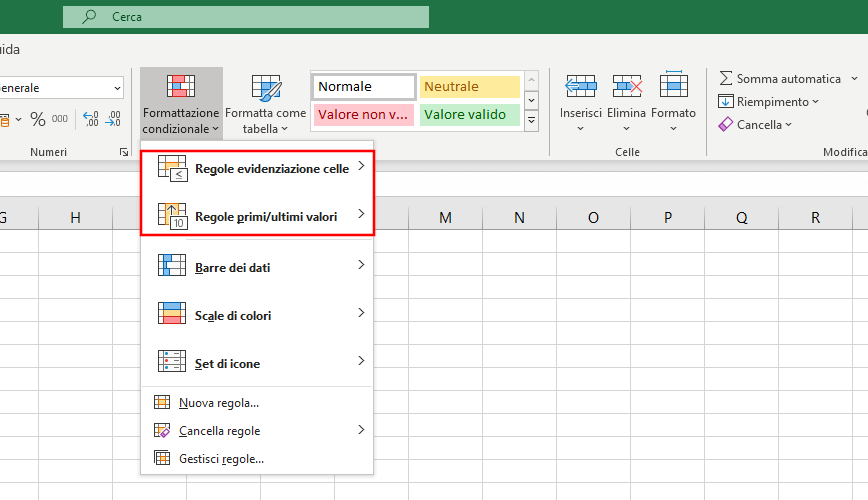Viewport: 868px width, 500px height.
Task: Choose Nuova regola from the menu
Action: click(257, 403)
